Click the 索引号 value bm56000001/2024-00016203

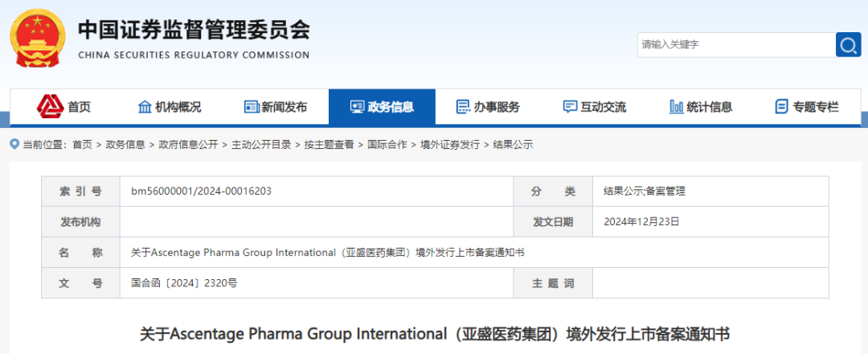pos(202,191)
